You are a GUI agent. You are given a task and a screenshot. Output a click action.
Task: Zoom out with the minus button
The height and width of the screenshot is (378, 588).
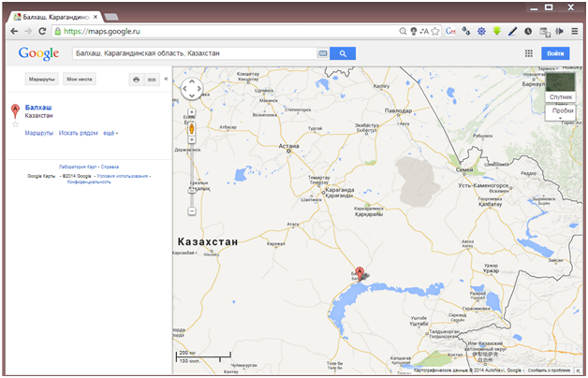pos(192,211)
